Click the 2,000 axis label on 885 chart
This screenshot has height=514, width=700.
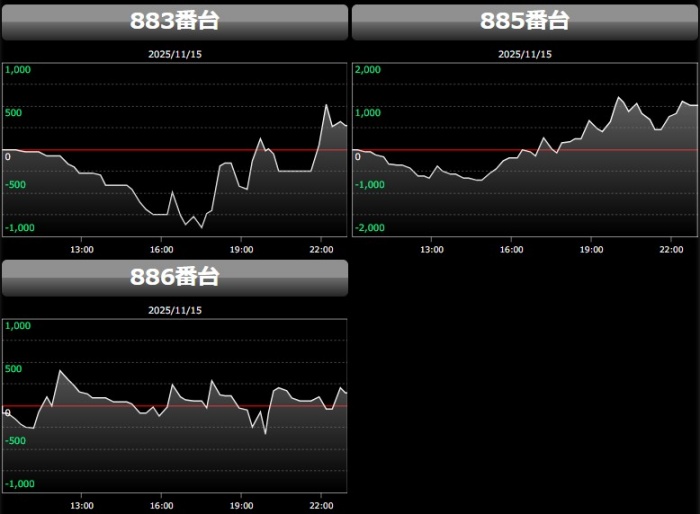[369, 70]
